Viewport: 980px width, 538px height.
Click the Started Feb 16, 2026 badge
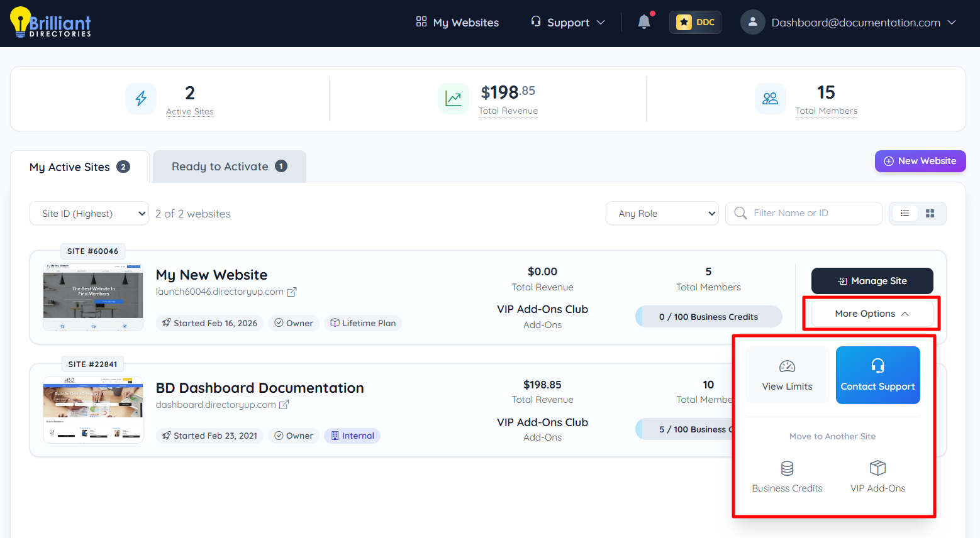[x=209, y=323]
